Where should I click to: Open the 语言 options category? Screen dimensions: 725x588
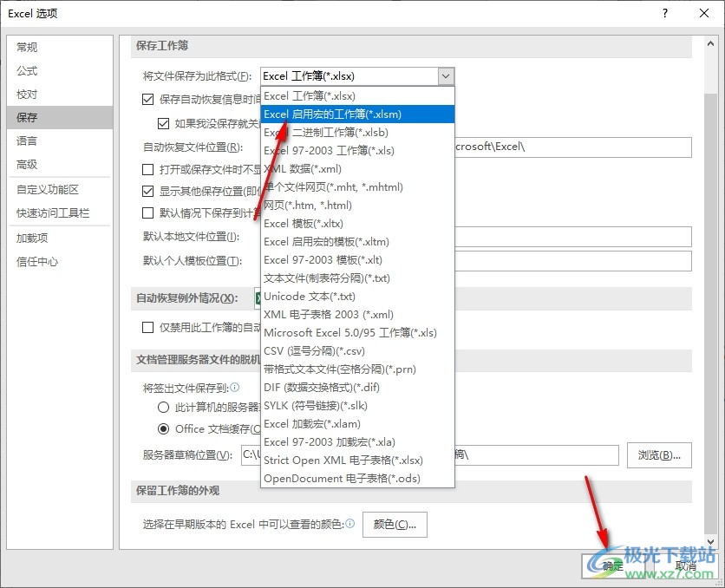60,140
